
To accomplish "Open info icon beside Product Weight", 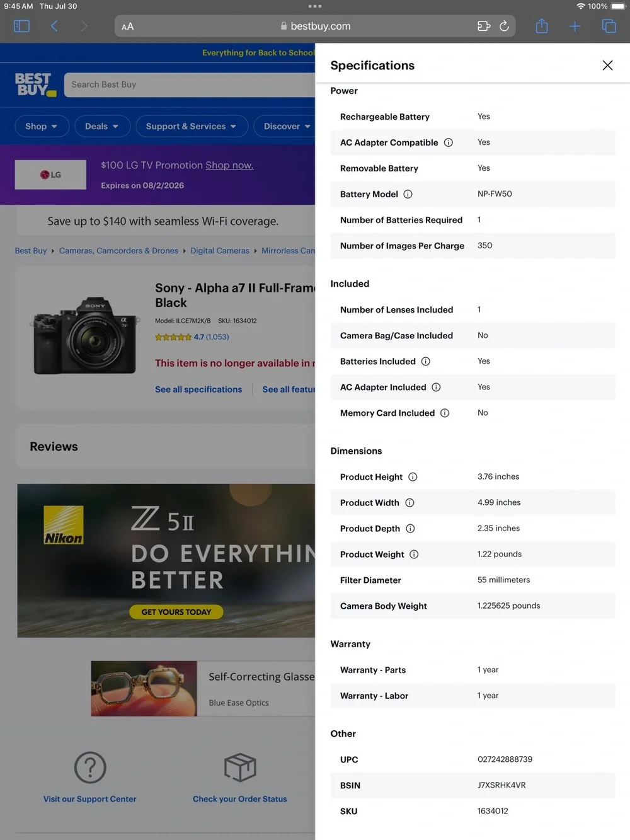I will [x=414, y=555].
